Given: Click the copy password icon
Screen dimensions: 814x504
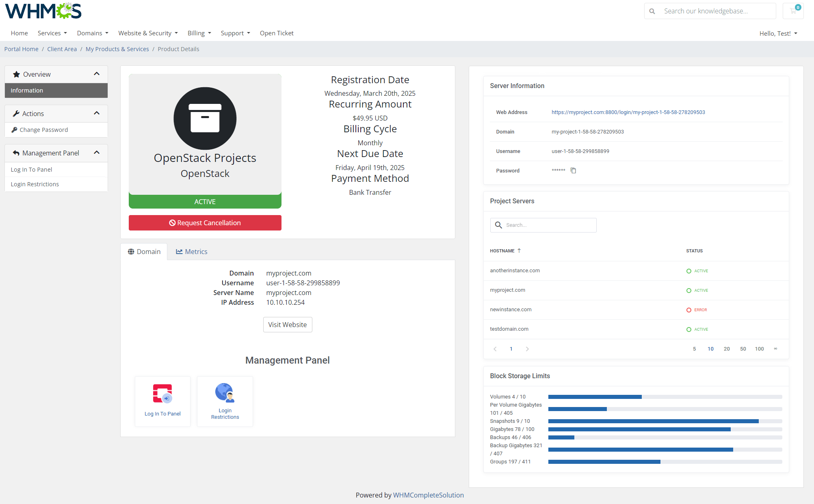Looking at the screenshot, I should (x=573, y=170).
